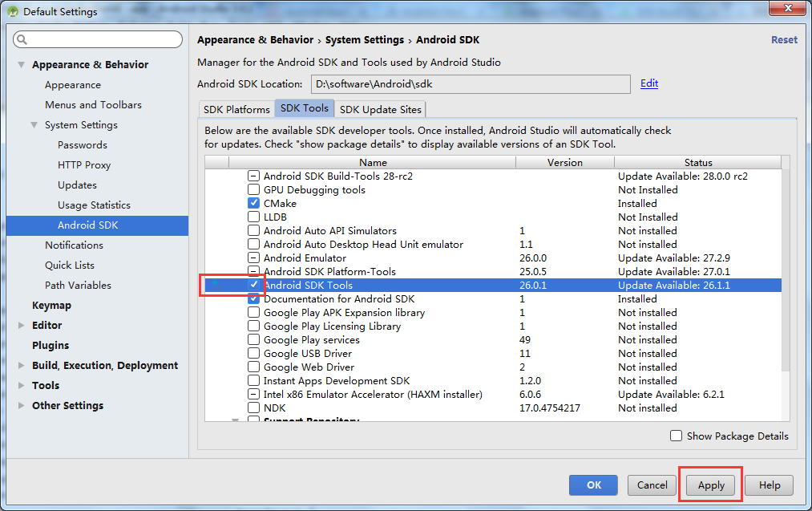This screenshot has height=511, width=812.
Task: Click the search magnifier icon
Action: pos(22,39)
